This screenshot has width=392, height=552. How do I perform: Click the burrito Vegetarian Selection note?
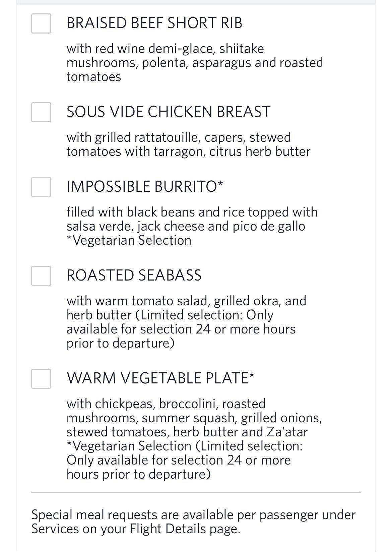coord(129,240)
